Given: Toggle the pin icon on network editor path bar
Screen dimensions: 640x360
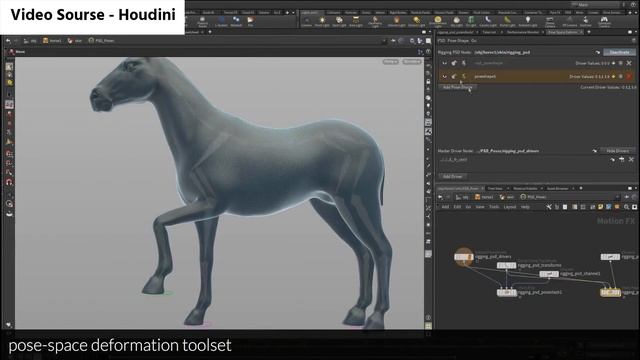Looking at the screenshot, I should [x=627, y=197].
